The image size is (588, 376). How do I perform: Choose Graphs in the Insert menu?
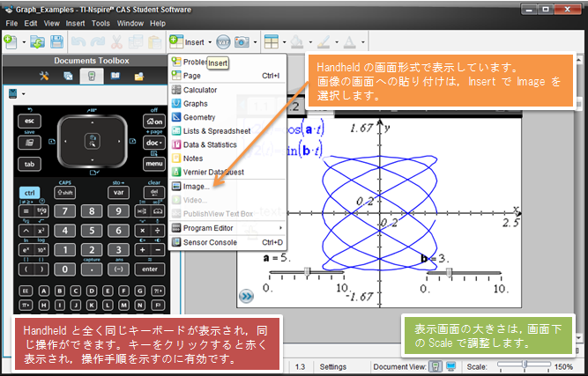[x=227, y=104]
